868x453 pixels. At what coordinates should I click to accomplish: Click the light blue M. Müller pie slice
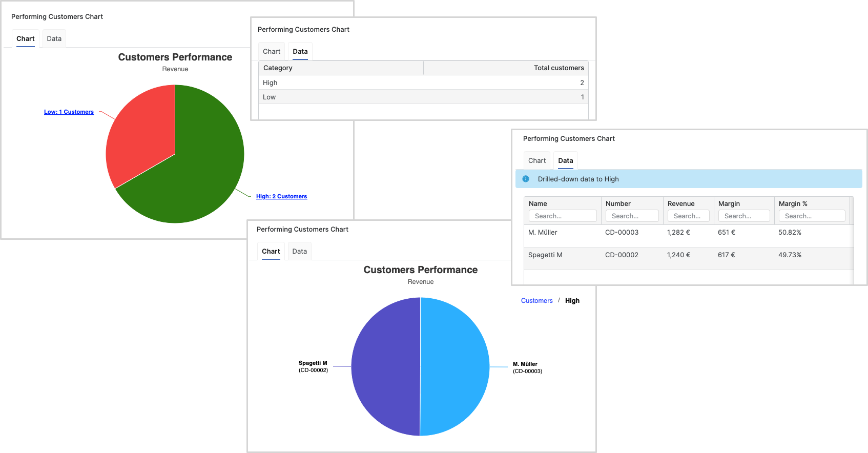(x=455, y=367)
